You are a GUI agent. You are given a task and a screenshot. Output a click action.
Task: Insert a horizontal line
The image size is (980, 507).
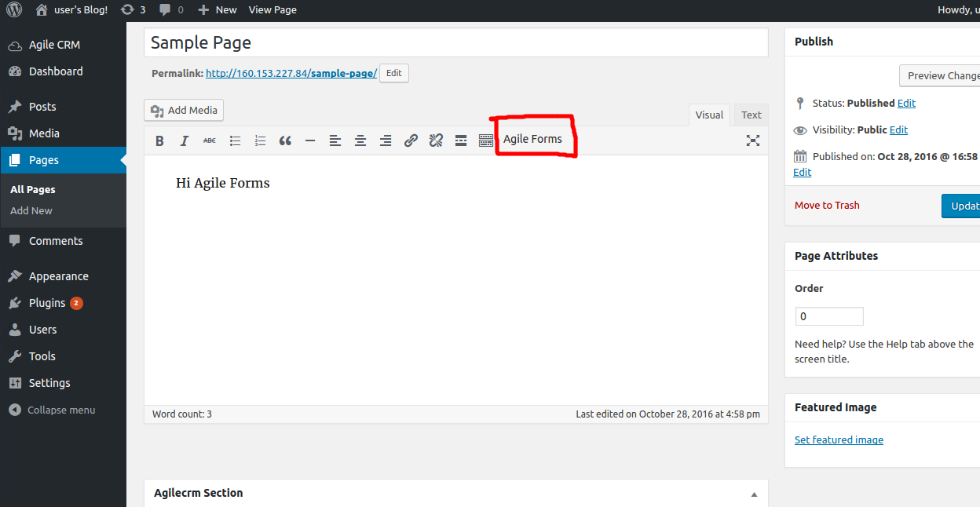click(x=310, y=140)
